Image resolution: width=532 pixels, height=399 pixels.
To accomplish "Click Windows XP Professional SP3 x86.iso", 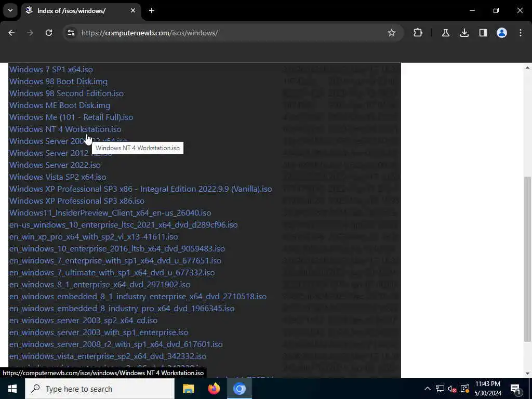I will (77, 201).
